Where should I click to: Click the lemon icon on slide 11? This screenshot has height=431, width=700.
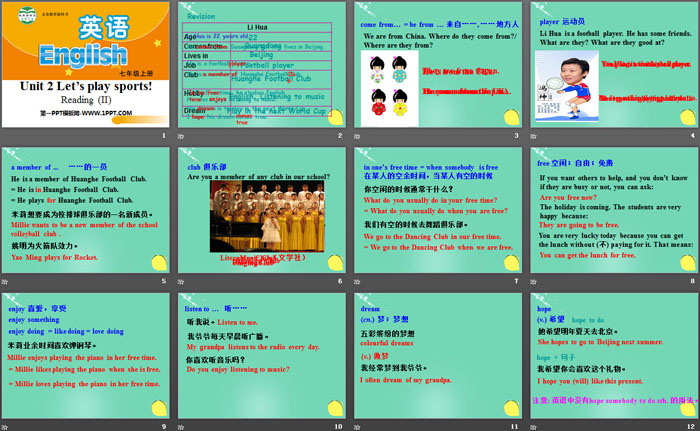[510, 407]
